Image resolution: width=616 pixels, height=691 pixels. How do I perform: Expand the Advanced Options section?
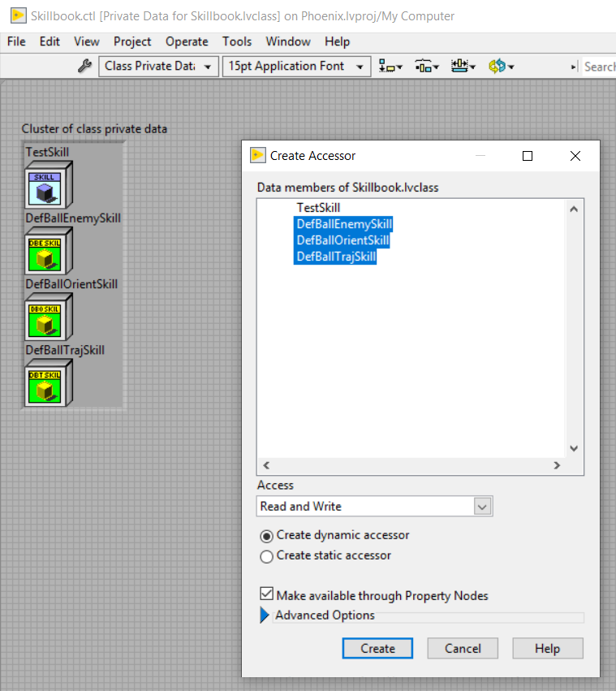[x=265, y=615]
